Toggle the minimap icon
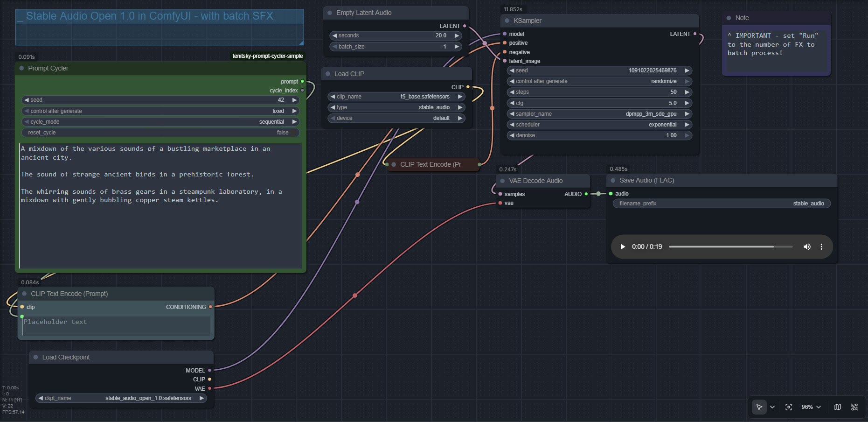 [838, 407]
